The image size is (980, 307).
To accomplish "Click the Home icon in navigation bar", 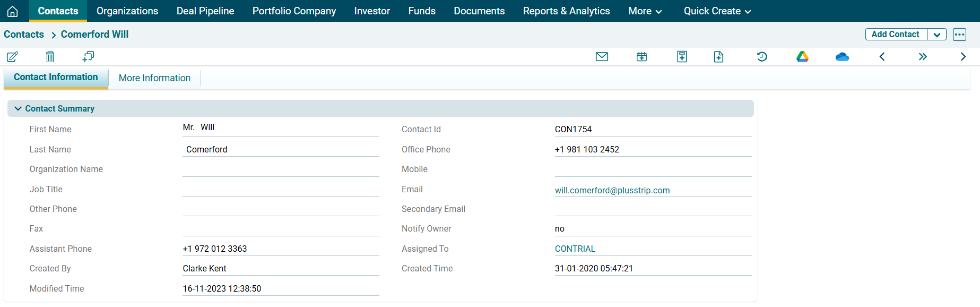I will pos(13,11).
